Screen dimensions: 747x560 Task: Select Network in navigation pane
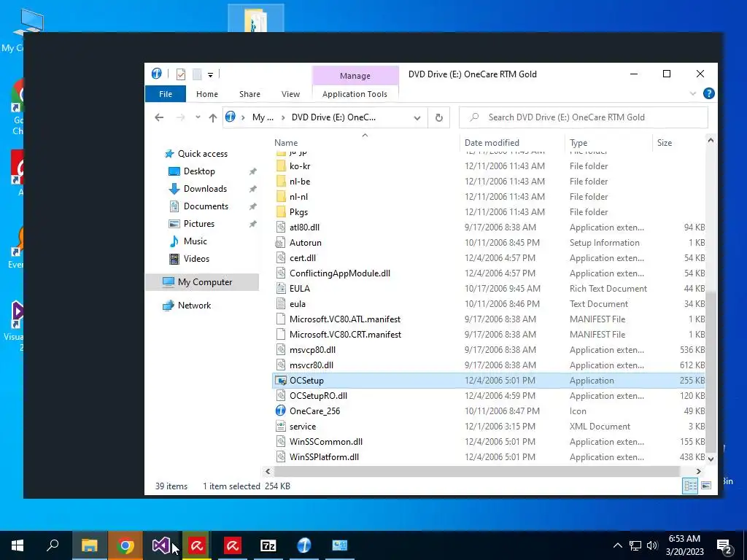pos(194,306)
